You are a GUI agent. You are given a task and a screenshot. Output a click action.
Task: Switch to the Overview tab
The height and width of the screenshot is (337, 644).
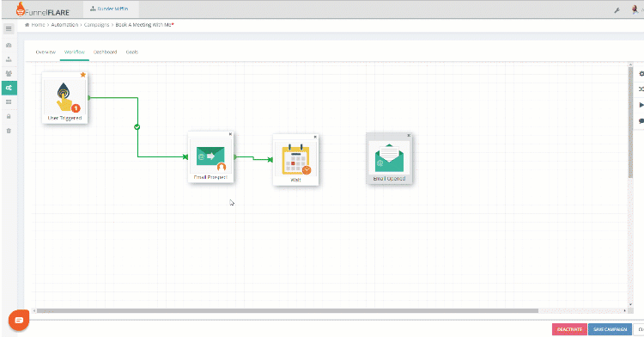[46, 52]
